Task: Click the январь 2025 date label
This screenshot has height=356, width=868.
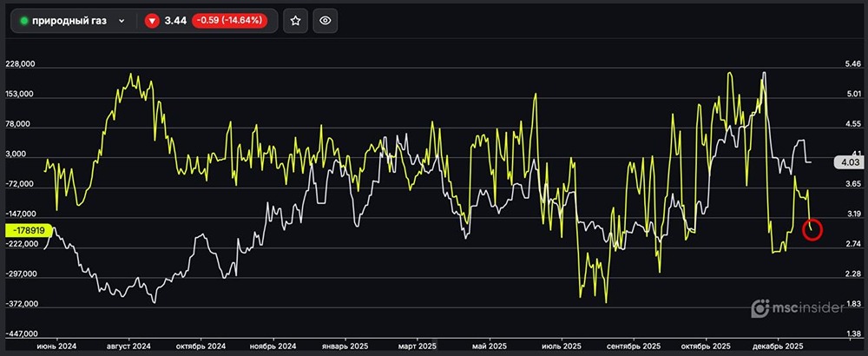Action: [x=345, y=345]
